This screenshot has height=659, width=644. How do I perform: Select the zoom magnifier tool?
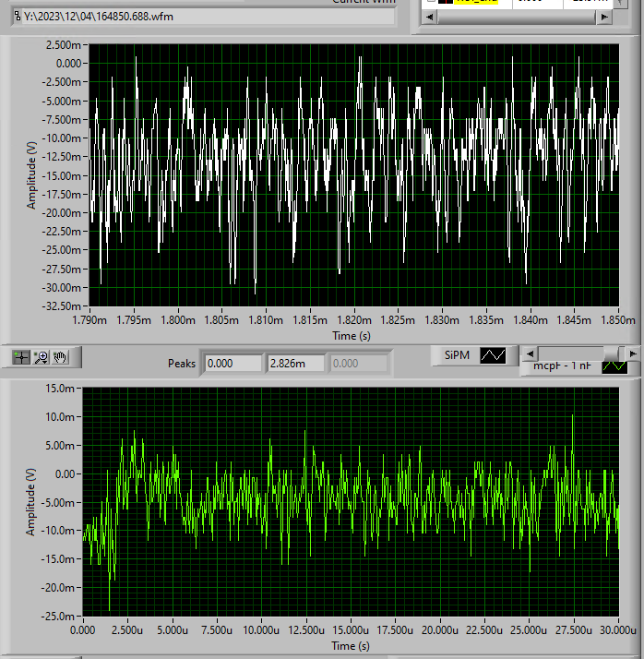42,356
